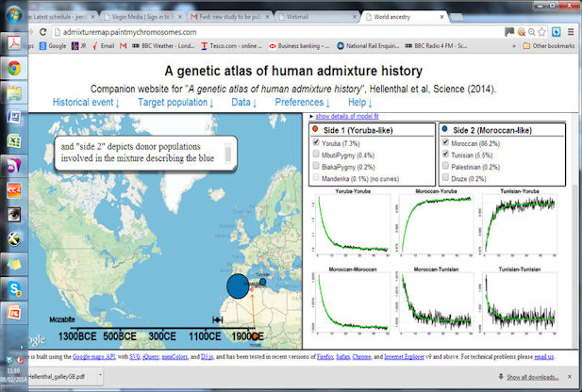Select the World ancestry tab

[404, 17]
